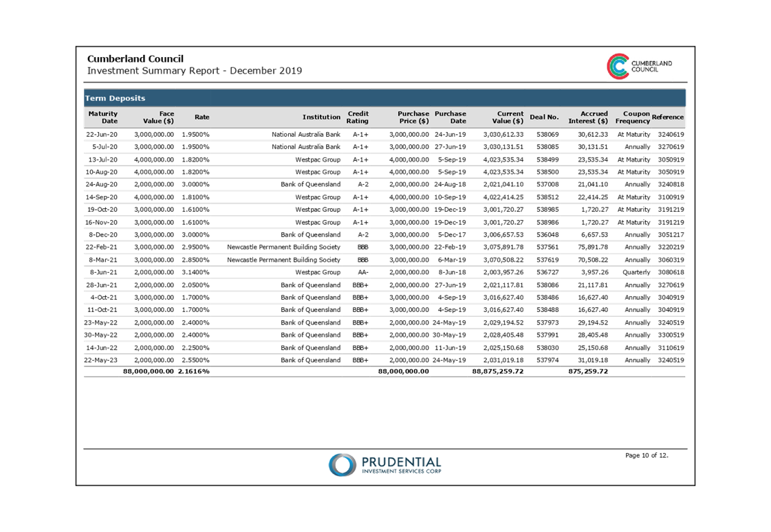The width and height of the screenshot is (771, 532).
Task: Click the Prudential circular logo icon
Action: [342, 465]
